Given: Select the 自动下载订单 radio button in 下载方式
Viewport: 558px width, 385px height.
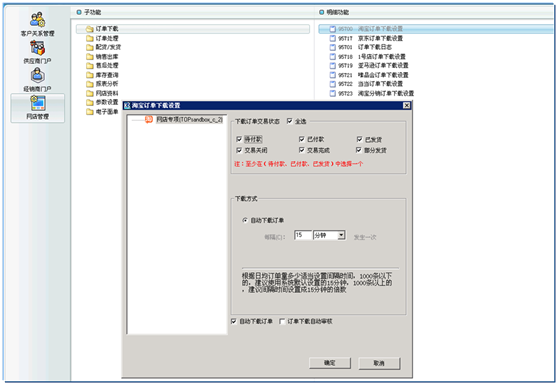Looking at the screenshot, I should (245, 220).
